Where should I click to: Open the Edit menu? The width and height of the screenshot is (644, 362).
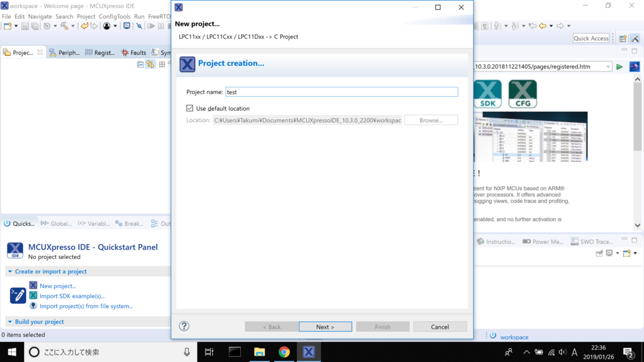click(19, 16)
